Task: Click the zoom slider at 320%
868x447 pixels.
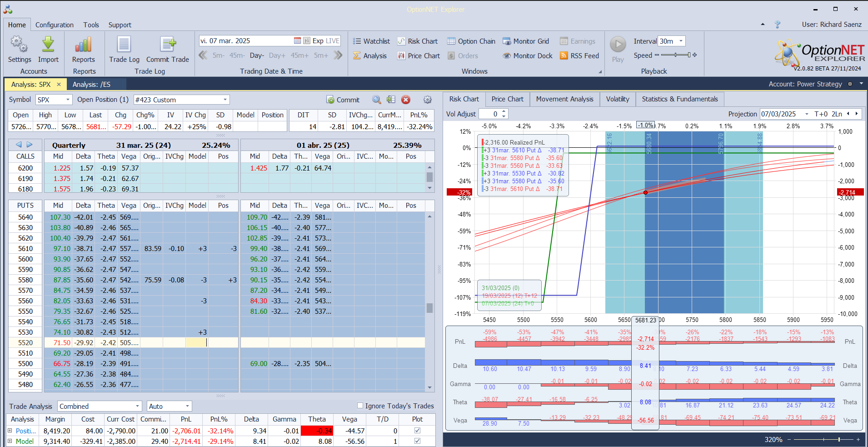Action: pos(823,439)
